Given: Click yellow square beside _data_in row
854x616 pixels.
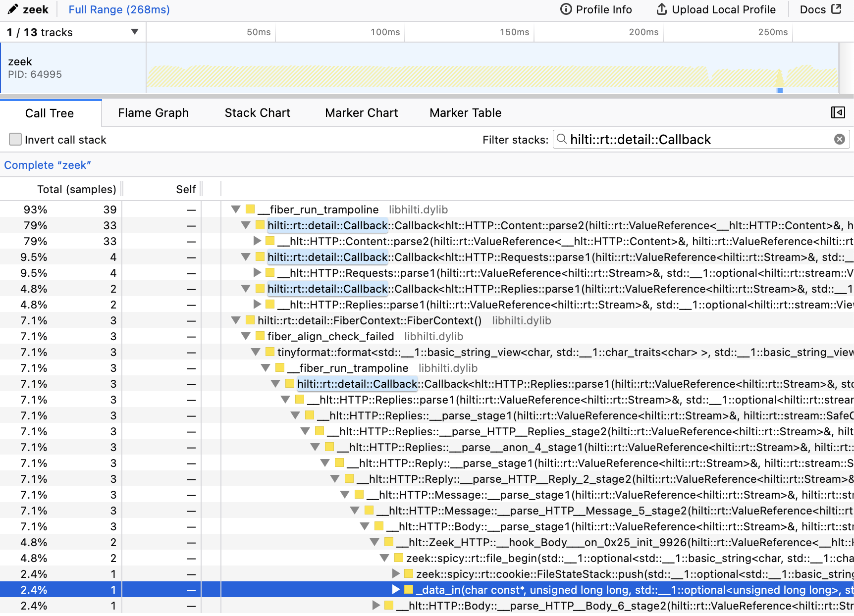Looking at the screenshot, I should click(x=409, y=590).
